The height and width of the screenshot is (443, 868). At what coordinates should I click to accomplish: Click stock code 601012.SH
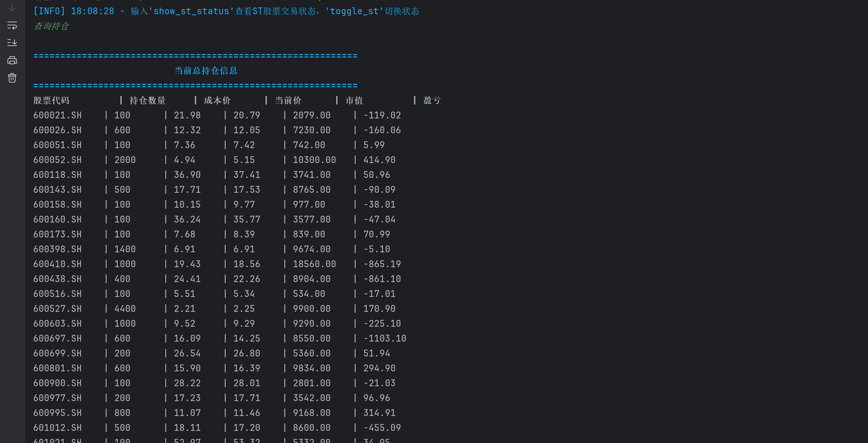coord(57,428)
